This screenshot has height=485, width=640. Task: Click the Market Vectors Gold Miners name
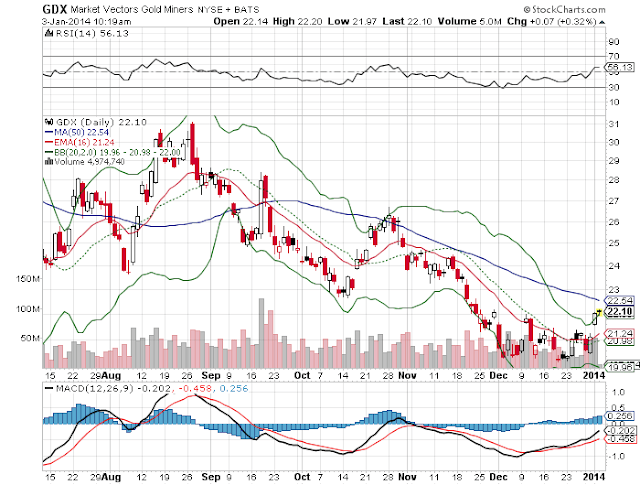(131, 9)
